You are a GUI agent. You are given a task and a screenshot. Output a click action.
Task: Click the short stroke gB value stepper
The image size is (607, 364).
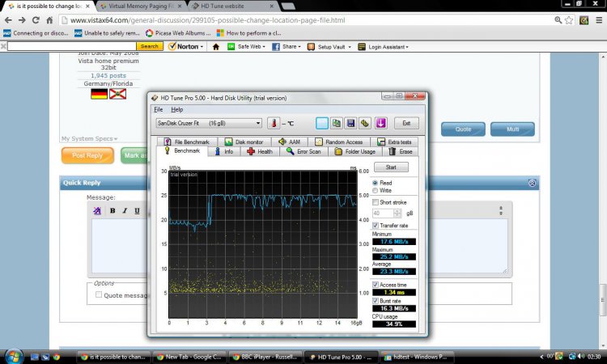397,213
